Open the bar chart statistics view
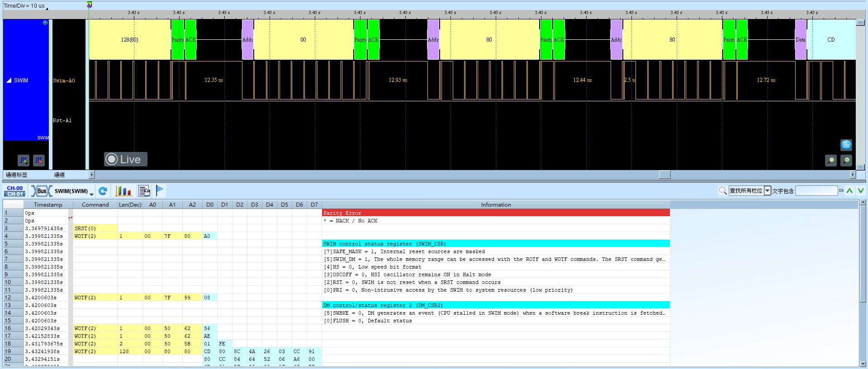 (123, 191)
